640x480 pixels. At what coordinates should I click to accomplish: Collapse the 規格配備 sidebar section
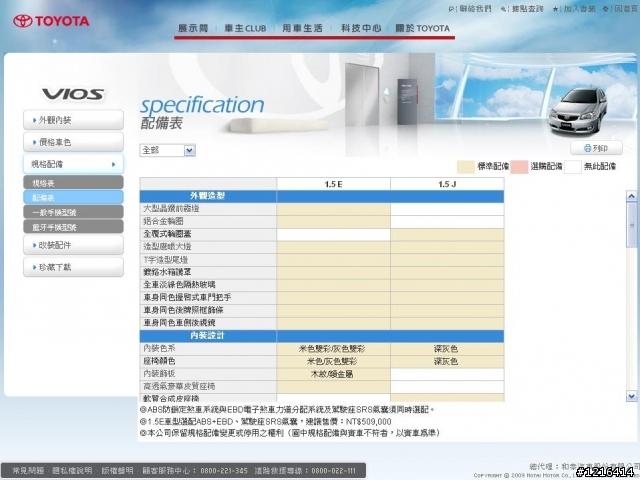pyautogui.click(x=73, y=164)
